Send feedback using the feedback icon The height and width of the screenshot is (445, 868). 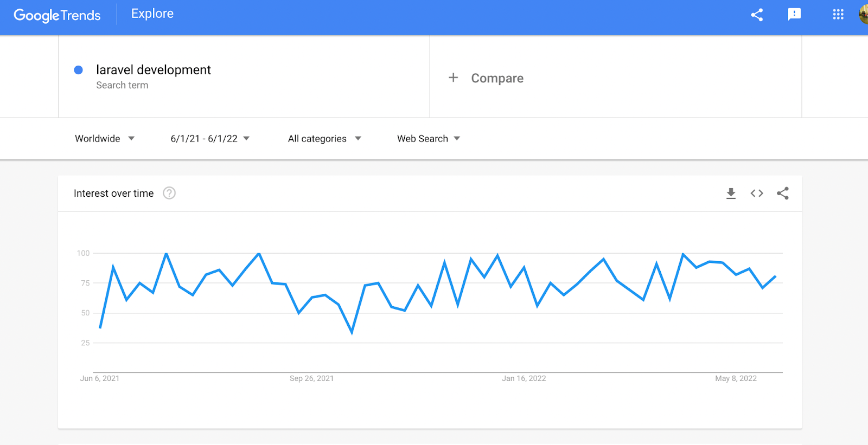click(x=794, y=15)
